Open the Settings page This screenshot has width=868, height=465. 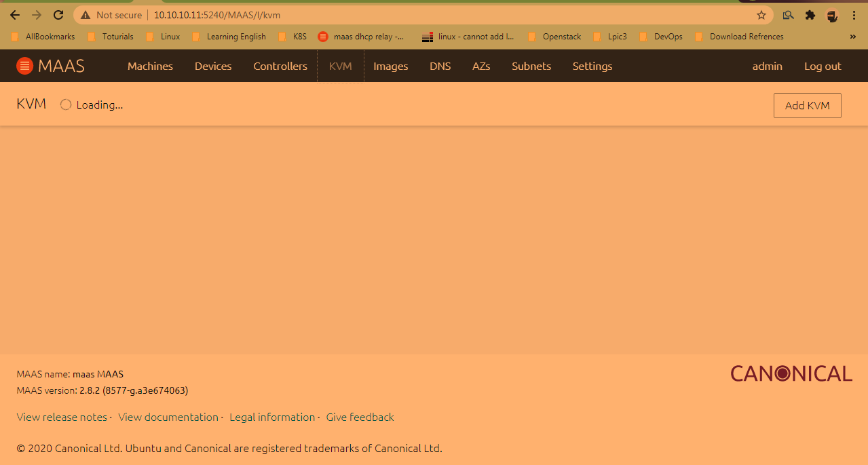click(x=592, y=66)
